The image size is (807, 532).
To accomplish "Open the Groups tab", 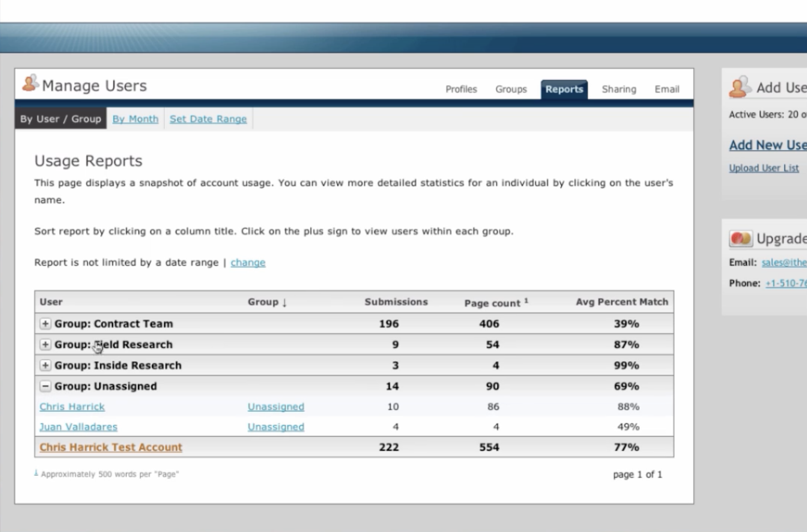I will tap(511, 89).
